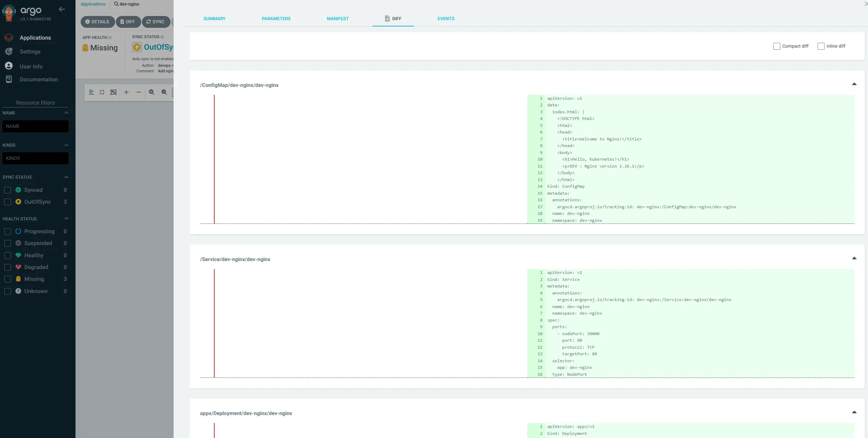Click the collapse-all minus toolbar icon

tap(139, 92)
